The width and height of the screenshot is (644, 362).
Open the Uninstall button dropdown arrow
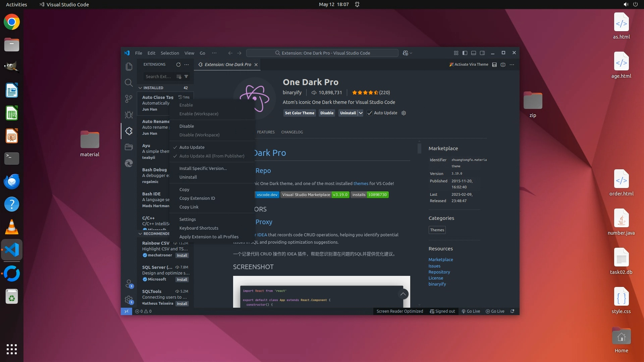(361, 113)
